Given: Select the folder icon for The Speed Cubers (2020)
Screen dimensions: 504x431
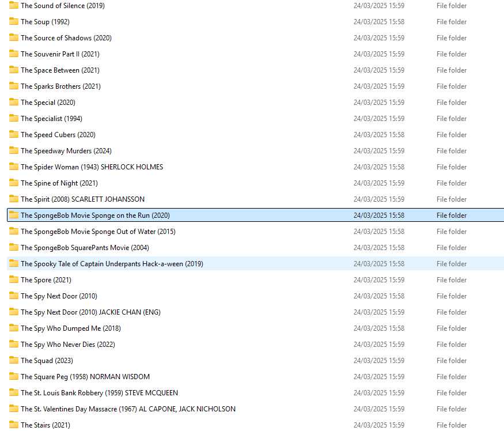Looking at the screenshot, I should click(14, 134).
